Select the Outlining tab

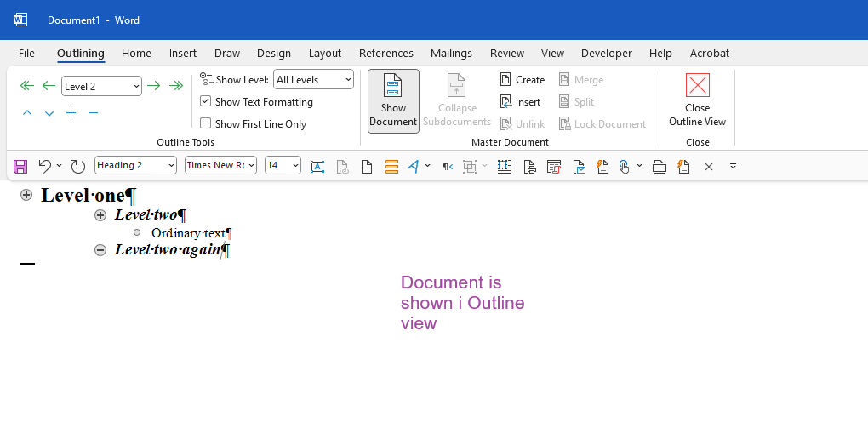81,53
